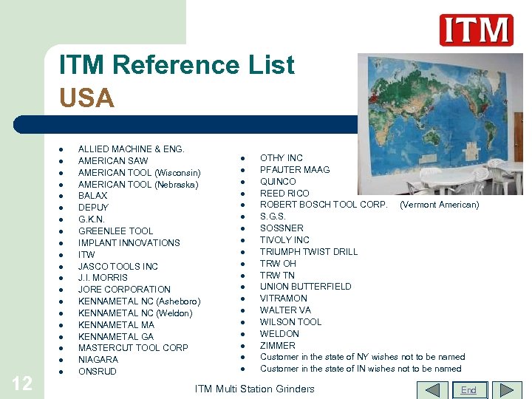Click the red ITM logo
This screenshot has width=532, height=399.
(x=477, y=30)
